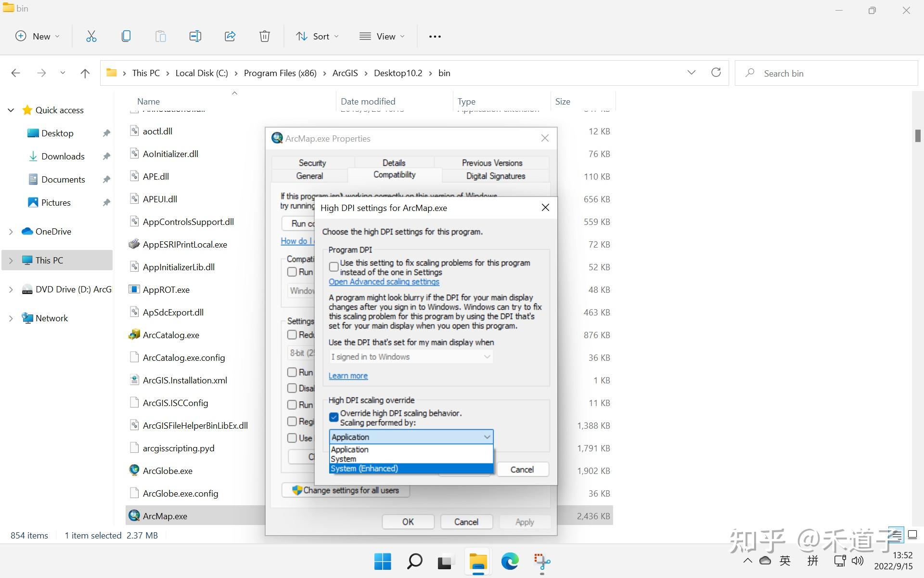Switch to the Previous Versions tab
This screenshot has width=924, height=578.
[492, 163]
